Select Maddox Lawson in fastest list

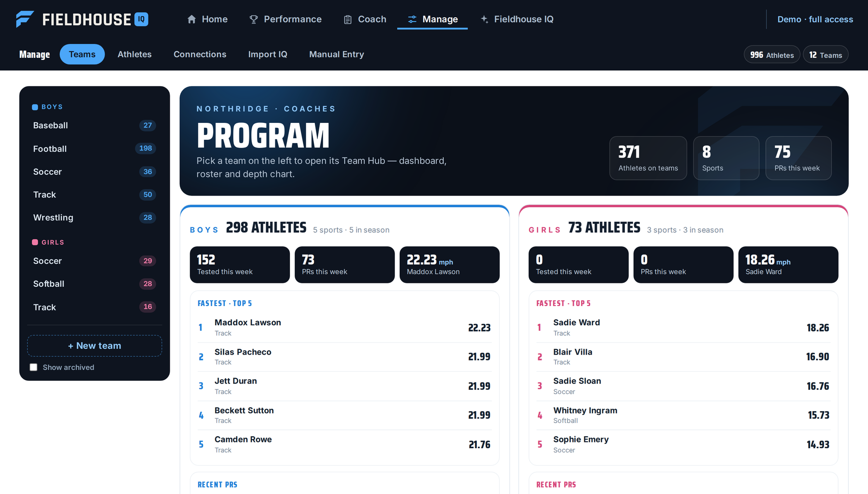(x=345, y=328)
